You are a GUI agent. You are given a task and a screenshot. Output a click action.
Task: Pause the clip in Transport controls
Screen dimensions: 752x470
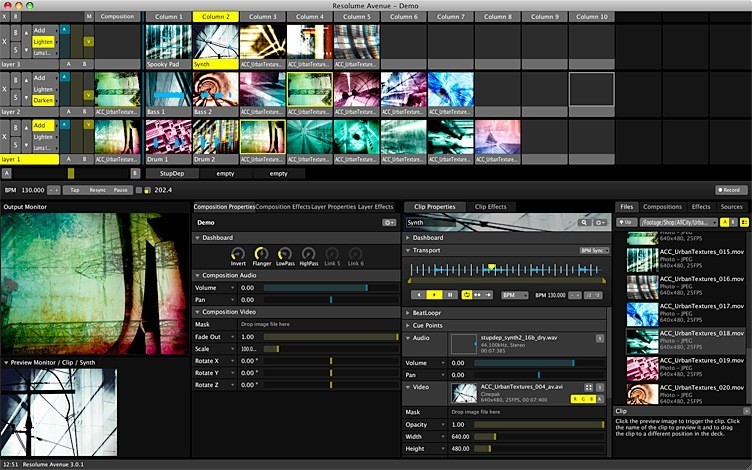coord(451,295)
